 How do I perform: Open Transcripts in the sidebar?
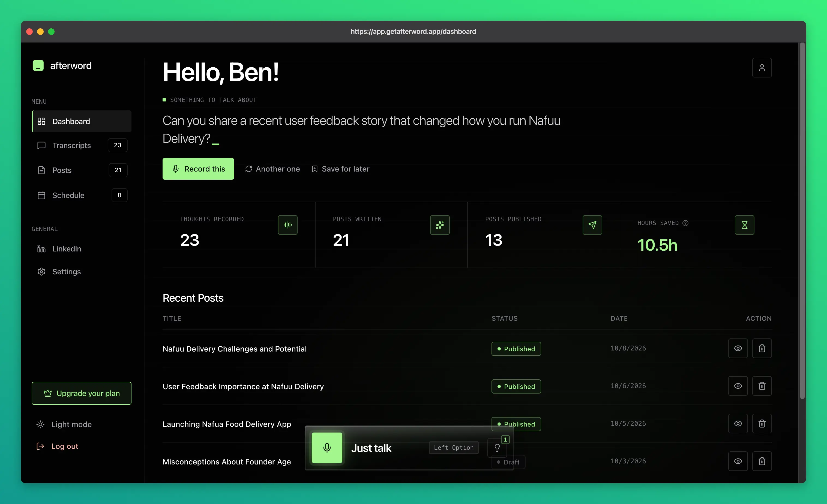point(82,145)
